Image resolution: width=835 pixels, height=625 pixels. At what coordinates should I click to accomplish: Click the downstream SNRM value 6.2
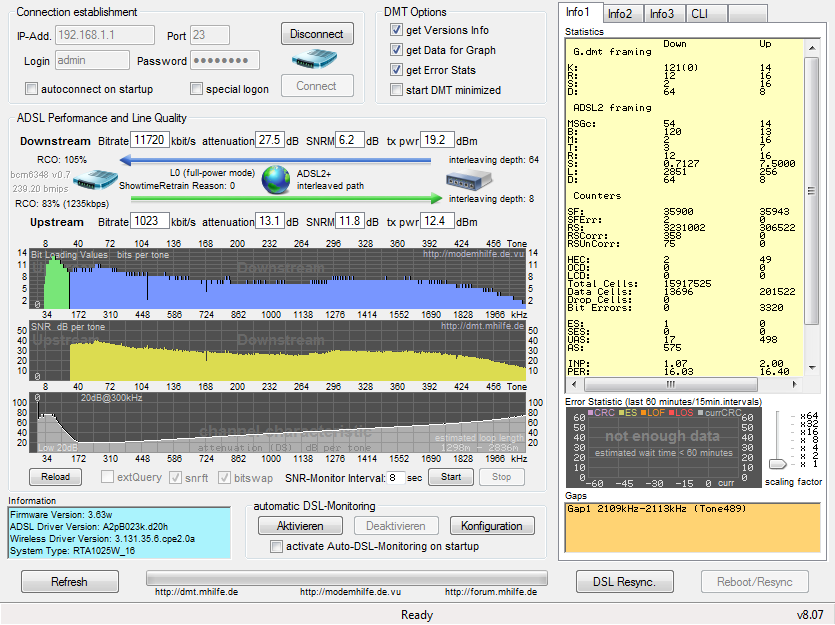pyautogui.click(x=349, y=140)
